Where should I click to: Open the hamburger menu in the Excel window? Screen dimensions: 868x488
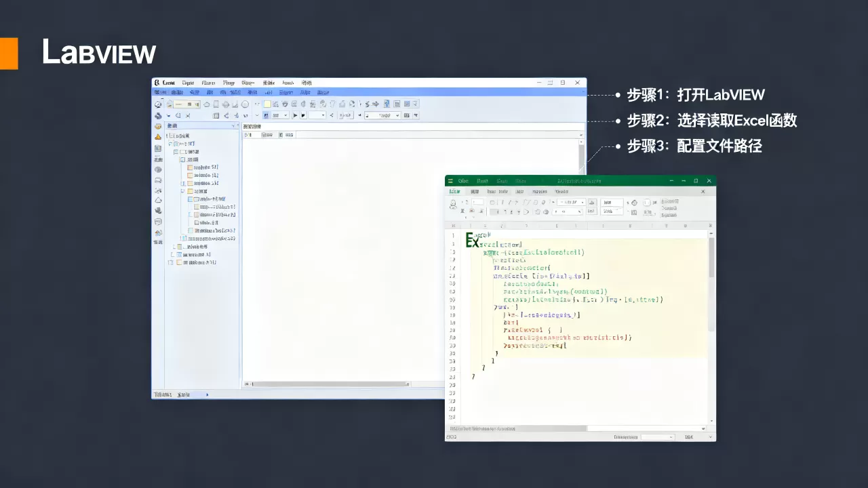click(x=450, y=181)
